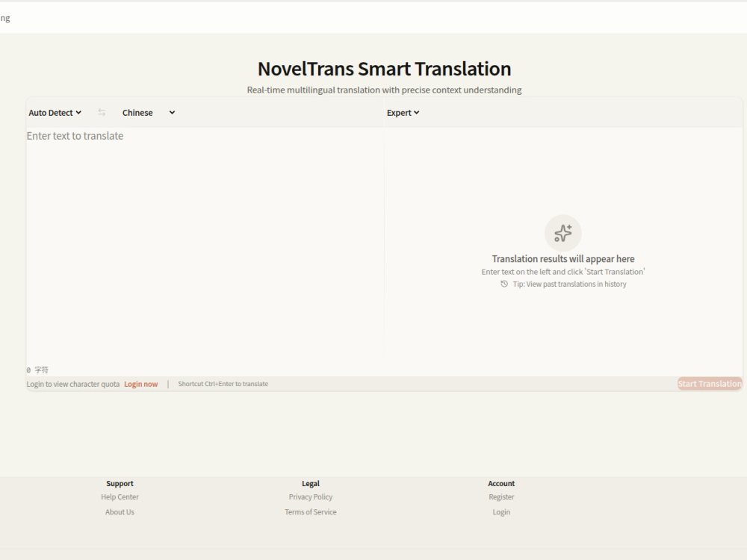The height and width of the screenshot is (560, 747).
Task: Open the Auto Detect source language dropdown
Action: click(x=55, y=113)
